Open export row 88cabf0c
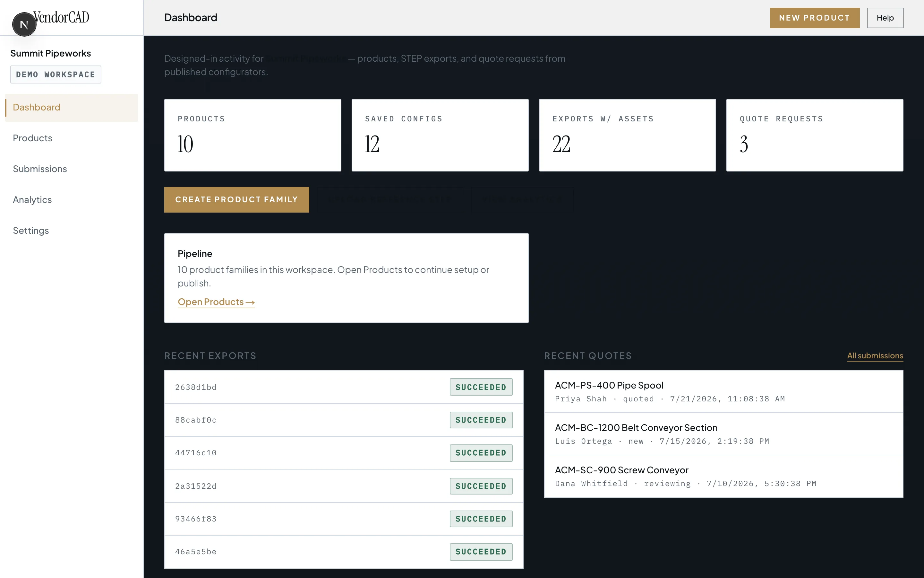The height and width of the screenshot is (578, 924). click(x=344, y=420)
